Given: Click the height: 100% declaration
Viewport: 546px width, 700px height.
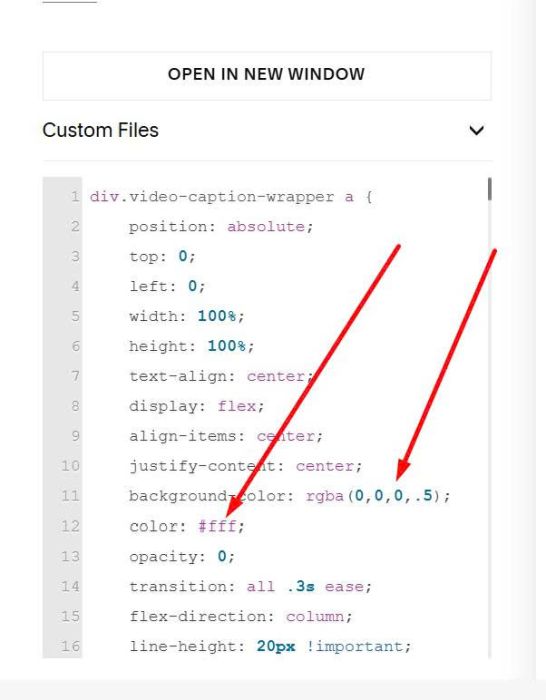Looking at the screenshot, I should (192, 346).
